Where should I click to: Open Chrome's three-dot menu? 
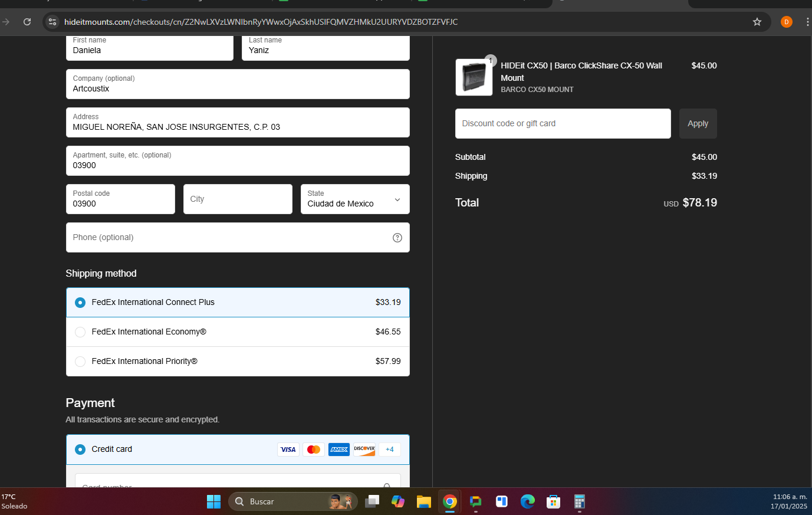click(807, 22)
